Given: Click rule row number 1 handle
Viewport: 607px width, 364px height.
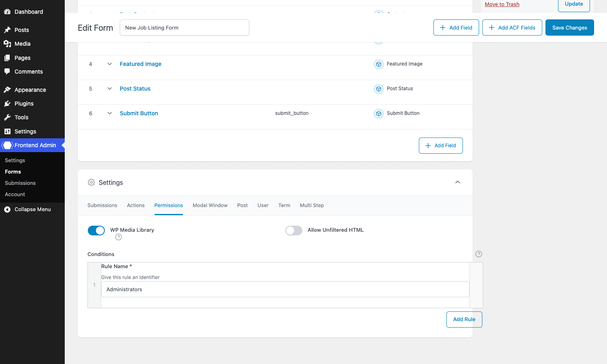Looking at the screenshot, I should 94,285.
